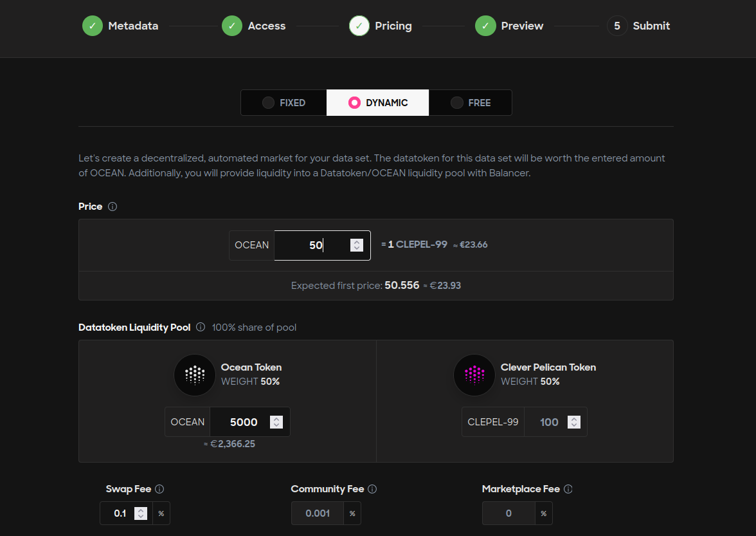Focus the OCEAN liquidity input showing 5000
This screenshot has width=756, height=536.
pyautogui.click(x=249, y=421)
